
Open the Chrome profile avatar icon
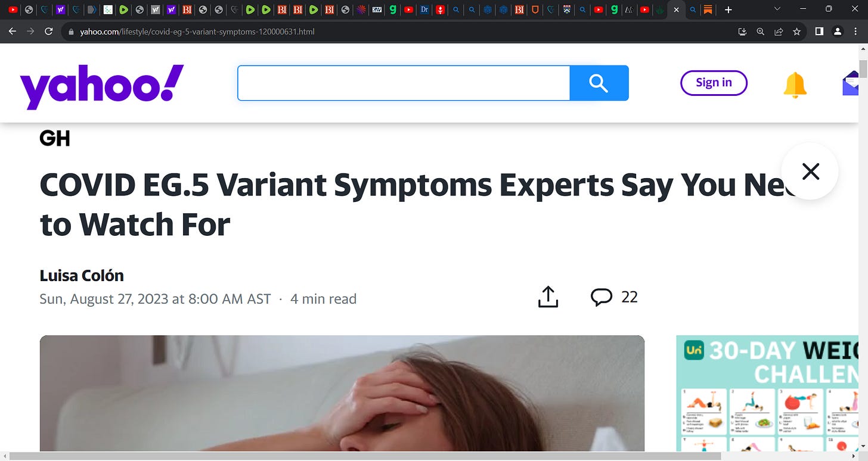pos(837,32)
